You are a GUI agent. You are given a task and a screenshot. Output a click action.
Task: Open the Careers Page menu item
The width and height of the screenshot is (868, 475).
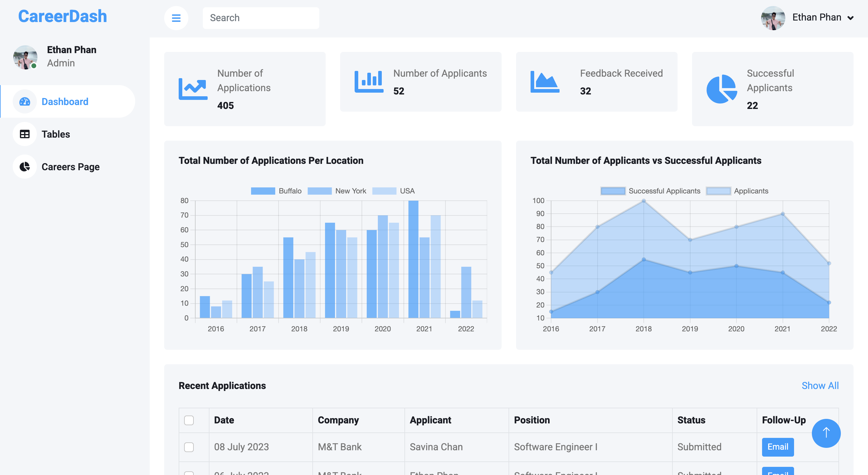tap(70, 167)
